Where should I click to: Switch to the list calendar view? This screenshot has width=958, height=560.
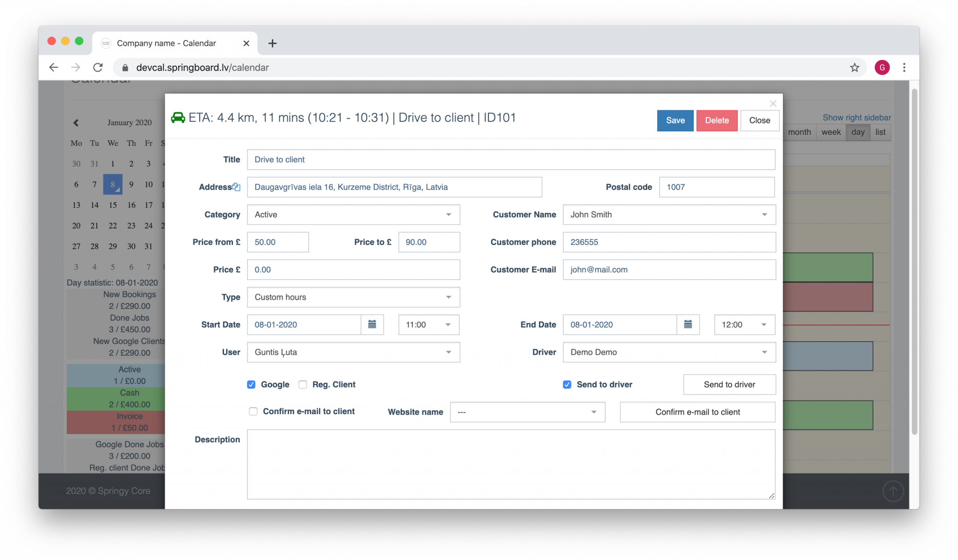(880, 132)
